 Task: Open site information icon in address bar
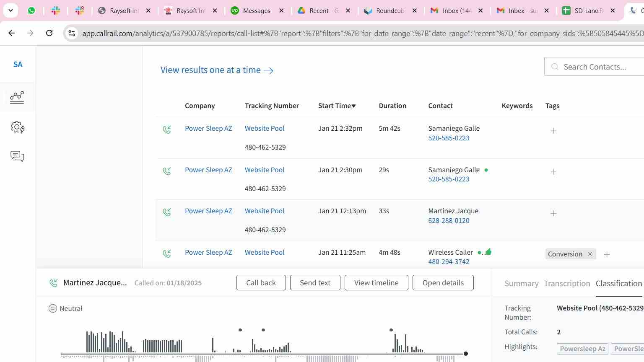point(72,33)
